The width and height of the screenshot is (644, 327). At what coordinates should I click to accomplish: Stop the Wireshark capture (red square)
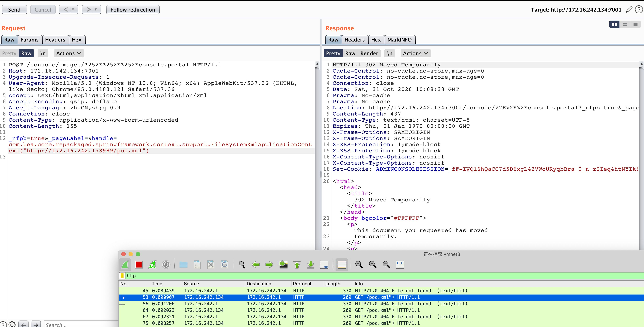pos(139,264)
